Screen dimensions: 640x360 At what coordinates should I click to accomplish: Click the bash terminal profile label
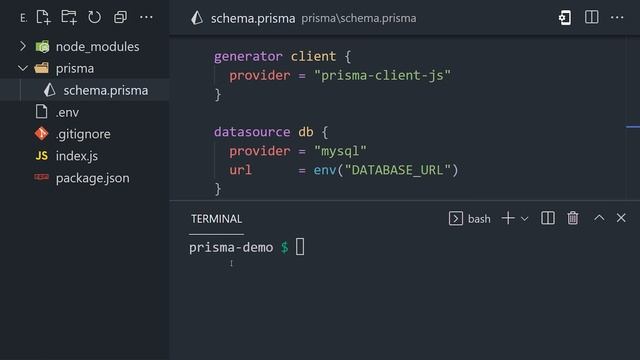tap(479, 219)
